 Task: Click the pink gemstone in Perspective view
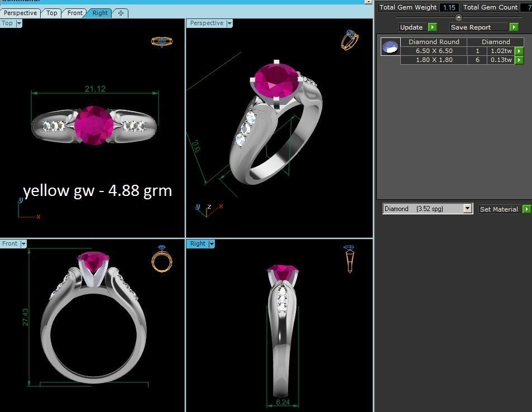pyautogui.click(x=276, y=81)
